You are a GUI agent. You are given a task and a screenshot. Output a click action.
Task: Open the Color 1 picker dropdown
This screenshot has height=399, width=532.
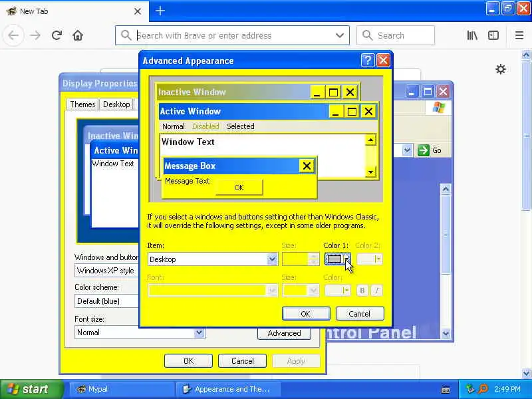coord(338,259)
